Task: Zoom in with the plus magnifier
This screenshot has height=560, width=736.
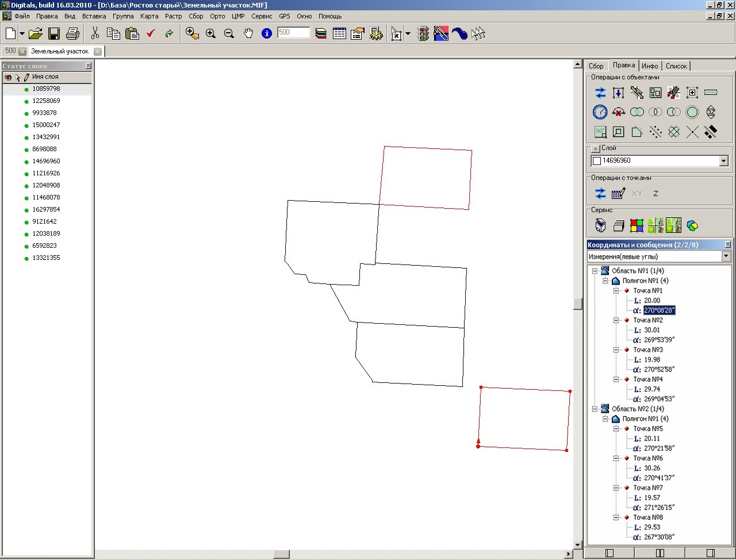Action: [x=210, y=34]
